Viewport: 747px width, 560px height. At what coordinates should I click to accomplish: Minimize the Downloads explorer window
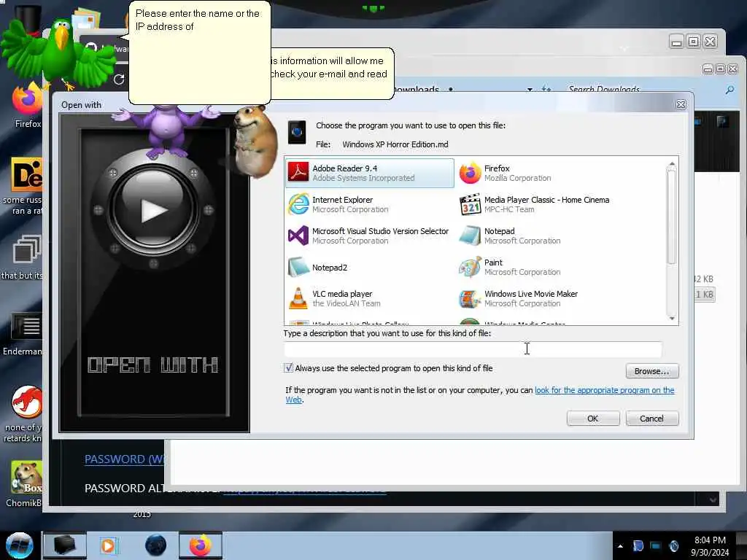[708, 69]
